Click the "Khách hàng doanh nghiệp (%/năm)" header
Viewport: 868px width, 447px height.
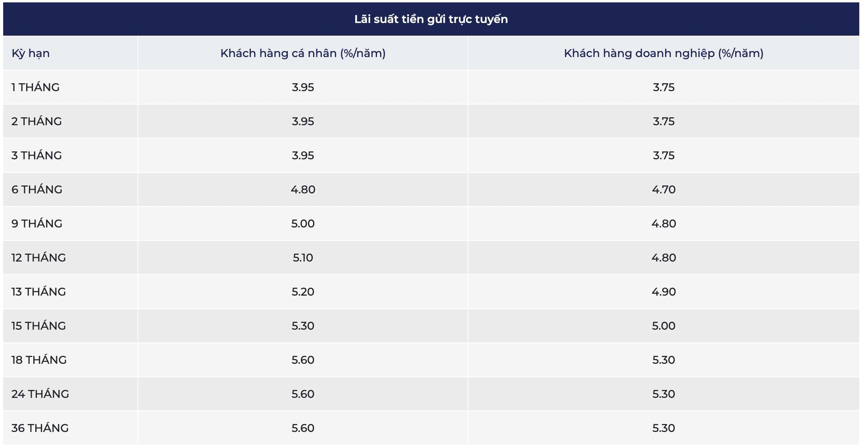tap(663, 53)
